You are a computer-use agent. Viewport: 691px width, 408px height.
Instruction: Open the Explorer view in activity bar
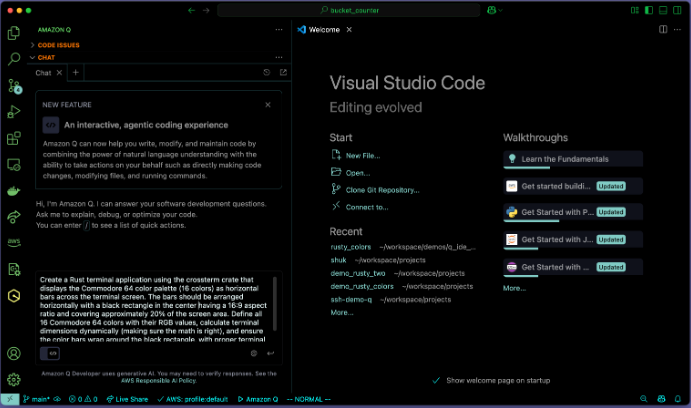(14, 33)
